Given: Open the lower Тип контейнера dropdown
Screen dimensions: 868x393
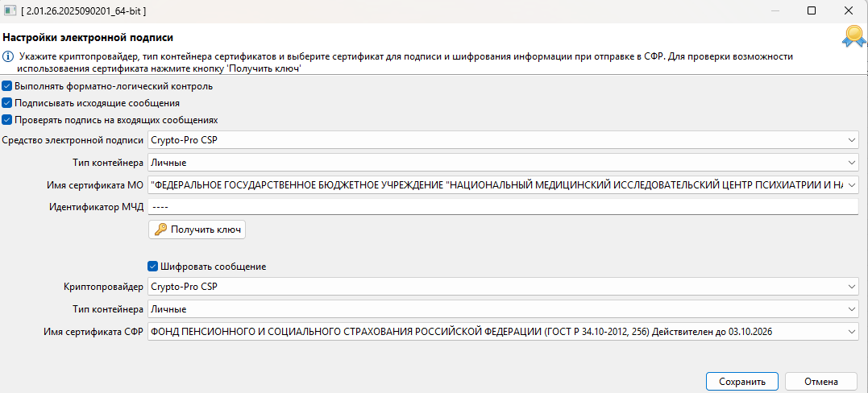Looking at the screenshot, I should pyautogui.click(x=853, y=309).
